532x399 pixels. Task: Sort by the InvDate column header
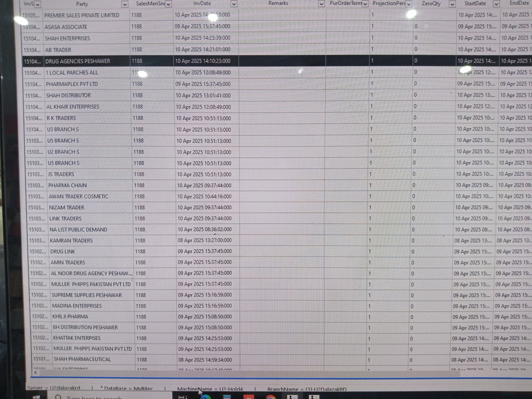pyautogui.click(x=202, y=3)
